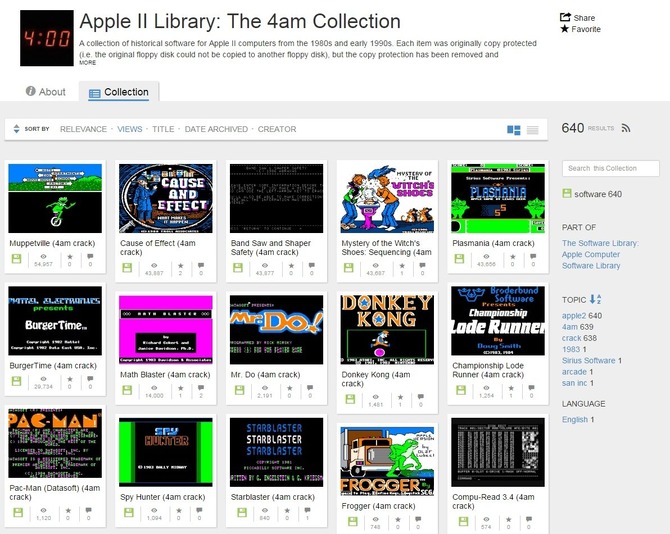Sort results by Title
Viewport: 670px width, 534px height.
point(163,129)
